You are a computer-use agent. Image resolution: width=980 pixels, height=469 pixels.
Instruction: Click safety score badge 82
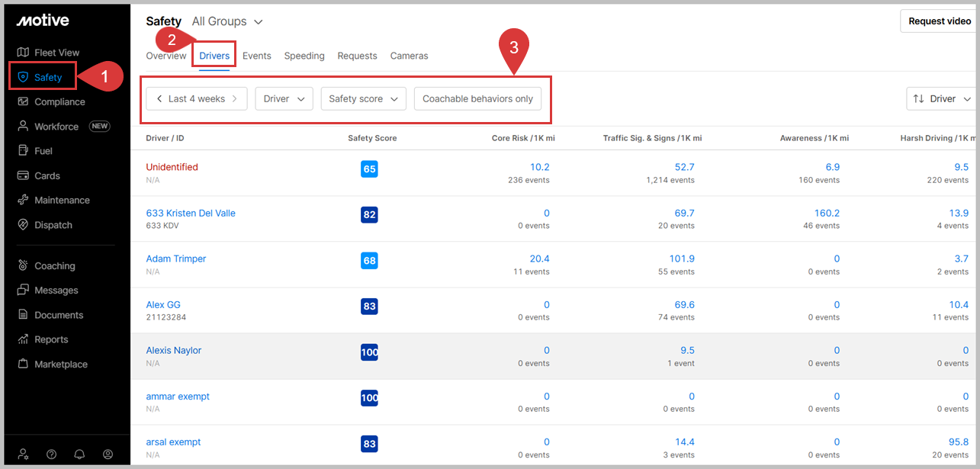click(369, 215)
